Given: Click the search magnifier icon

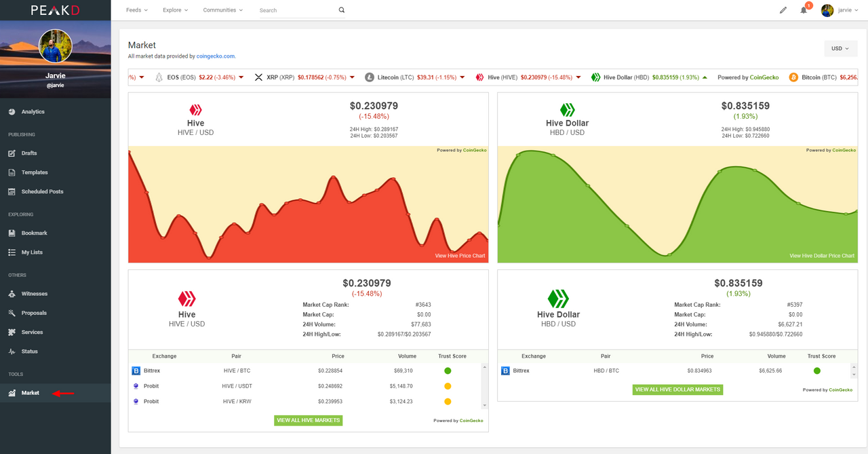Looking at the screenshot, I should pos(341,10).
